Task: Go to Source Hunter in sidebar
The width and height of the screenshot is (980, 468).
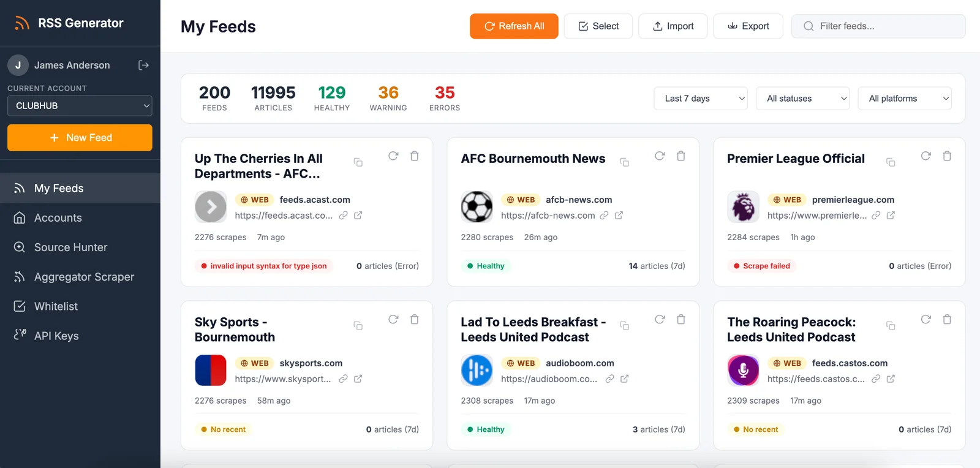Action: [70, 247]
